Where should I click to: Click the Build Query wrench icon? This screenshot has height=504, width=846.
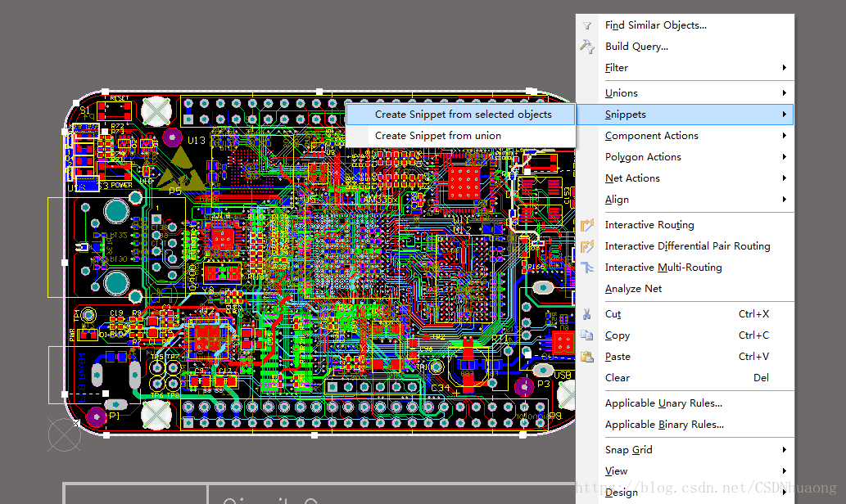587,47
